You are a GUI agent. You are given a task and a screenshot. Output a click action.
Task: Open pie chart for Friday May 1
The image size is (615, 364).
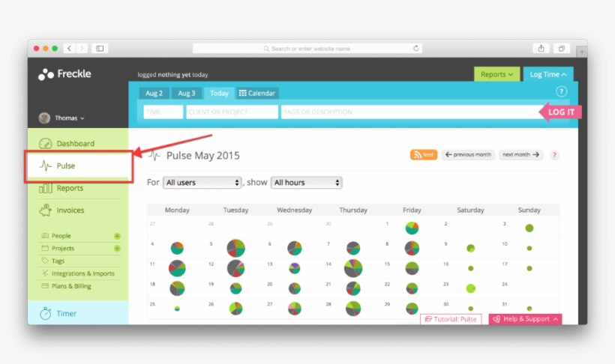tap(412, 228)
